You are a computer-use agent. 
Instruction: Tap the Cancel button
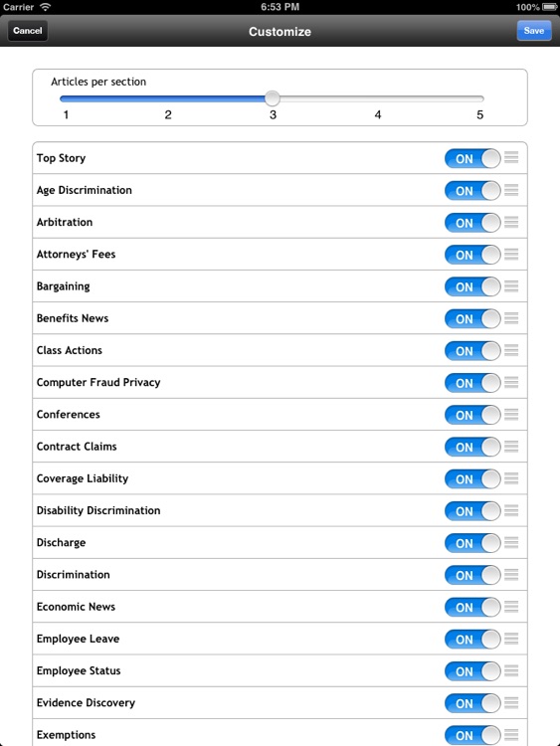pyautogui.click(x=28, y=31)
